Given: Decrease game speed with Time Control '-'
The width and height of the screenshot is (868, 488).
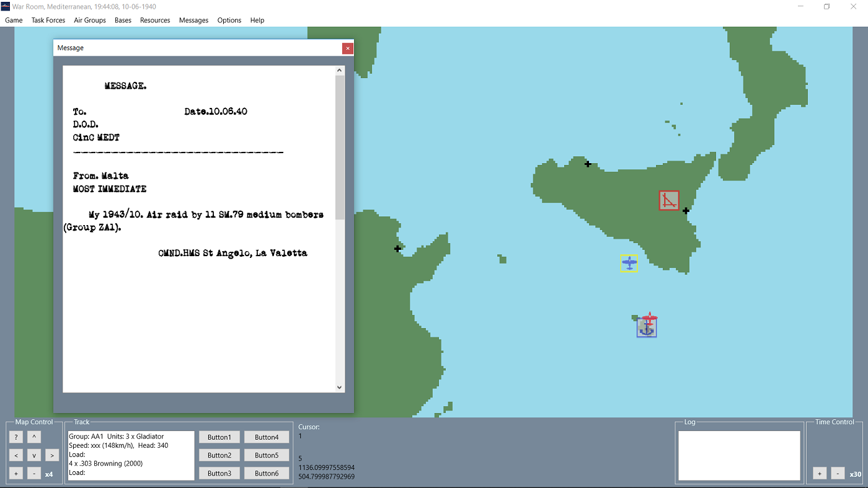Looking at the screenshot, I should (838, 474).
